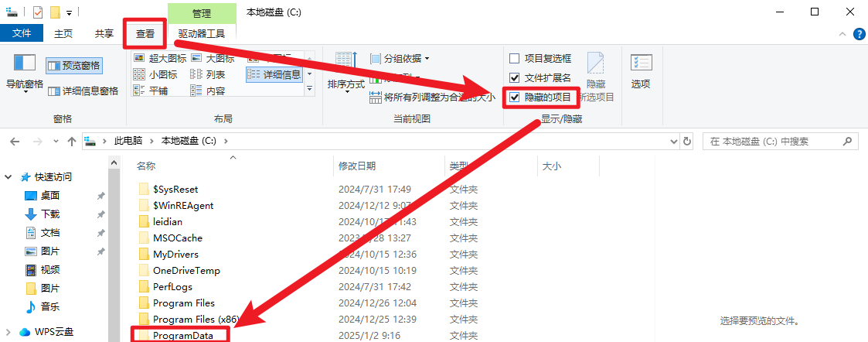This screenshot has width=868, height=342.
Task: Select the $WinREAgent folder
Action: pyautogui.click(x=183, y=205)
